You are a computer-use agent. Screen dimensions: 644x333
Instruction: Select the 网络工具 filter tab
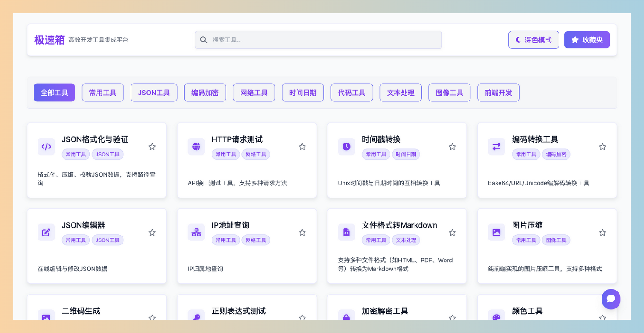coord(254,93)
